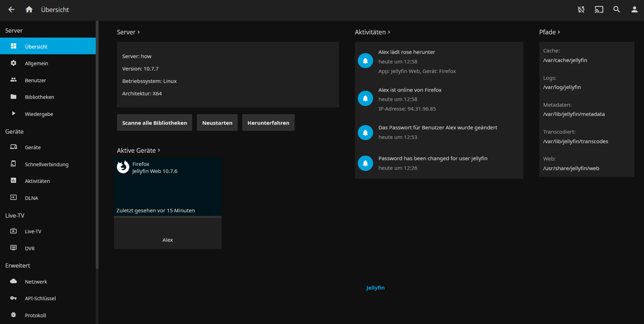Screen dimensions: 644x324
Task: Open search with magnifier icon
Action: tap(617, 10)
